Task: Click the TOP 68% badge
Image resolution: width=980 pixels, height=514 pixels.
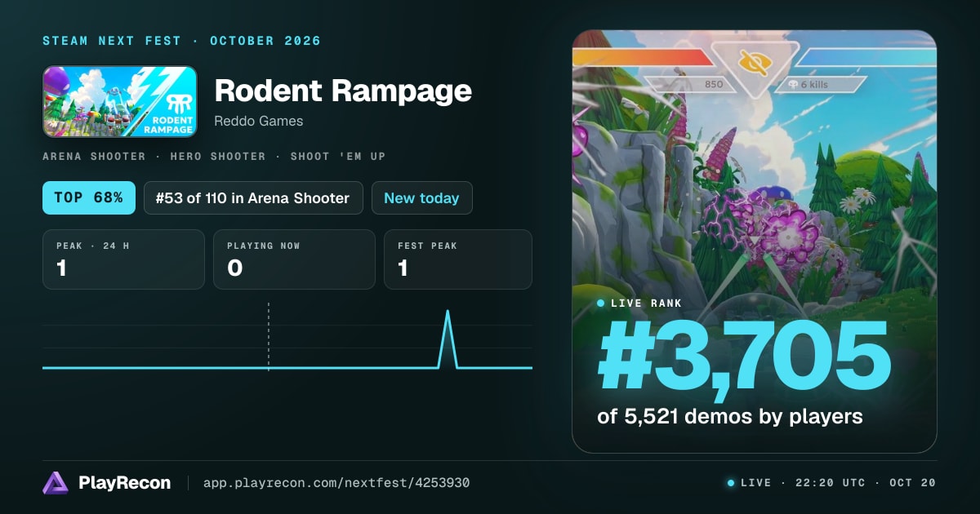Action: (89, 197)
